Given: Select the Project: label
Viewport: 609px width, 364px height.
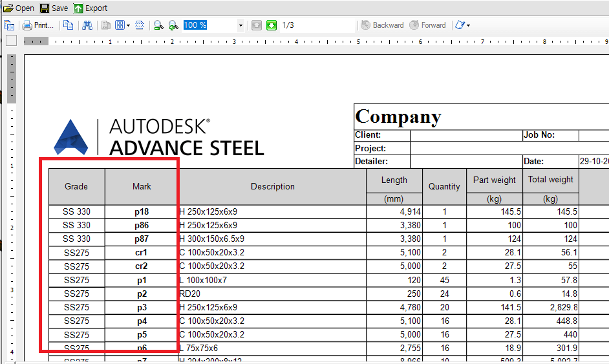Looking at the screenshot, I should coord(370,149).
